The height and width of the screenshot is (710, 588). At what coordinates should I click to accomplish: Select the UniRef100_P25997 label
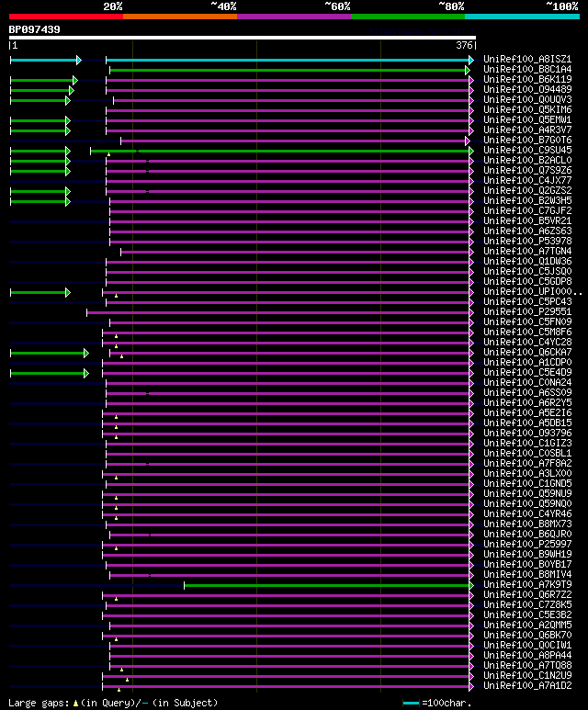[x=527, y=545]
